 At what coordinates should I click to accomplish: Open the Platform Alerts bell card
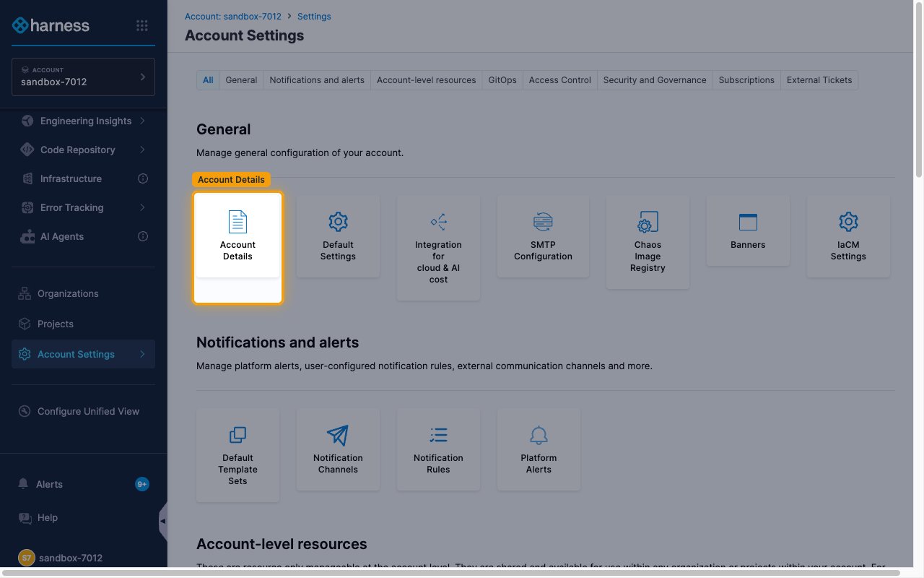point(539,449)
